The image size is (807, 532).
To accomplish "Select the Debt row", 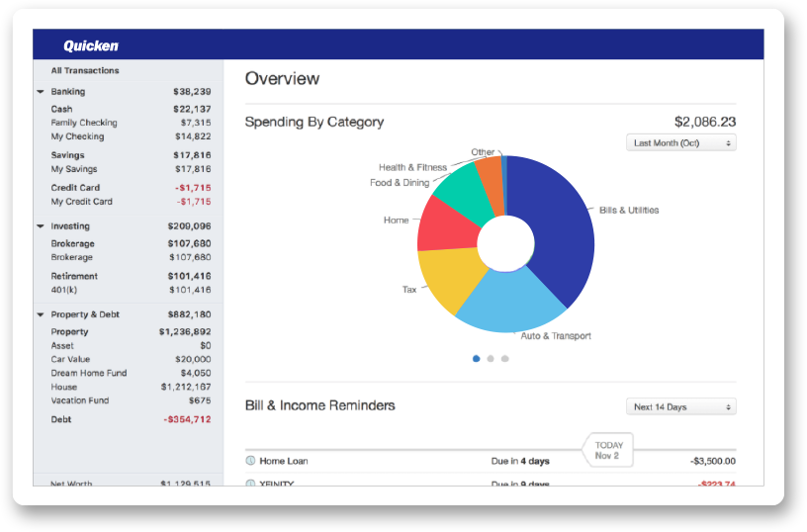I will click(x=131, y=419).
